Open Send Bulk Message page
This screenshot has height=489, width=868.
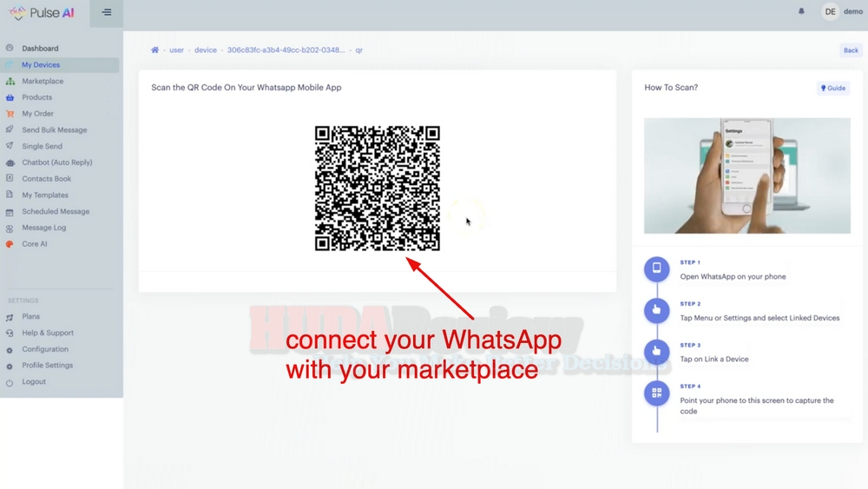click(x=54, y=130)
